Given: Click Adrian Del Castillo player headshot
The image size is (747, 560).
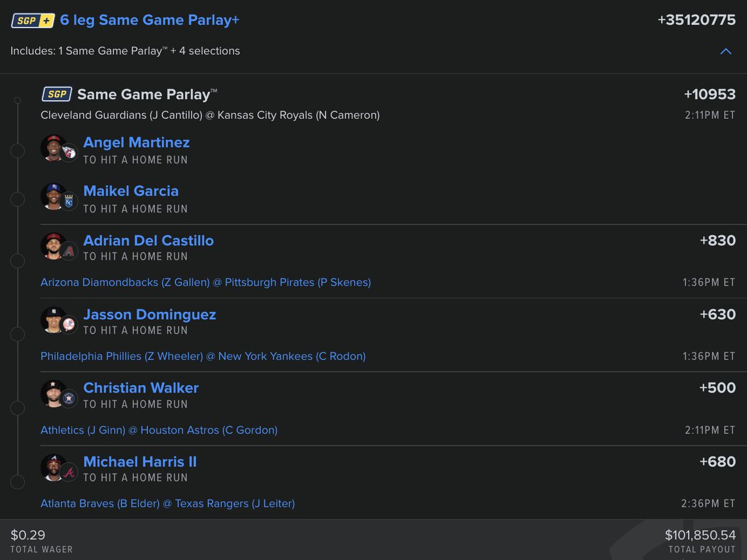Looking at the screenshot, I should [x=54, y=245].
